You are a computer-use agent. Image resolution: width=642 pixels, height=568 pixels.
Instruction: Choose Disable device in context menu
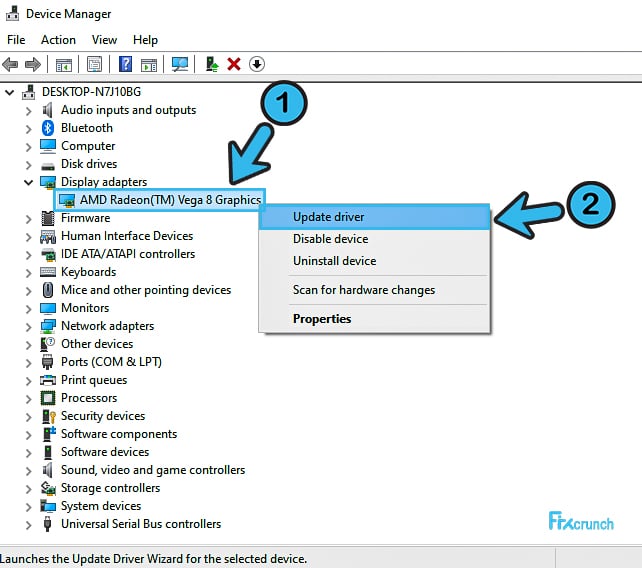coord(374,239)
